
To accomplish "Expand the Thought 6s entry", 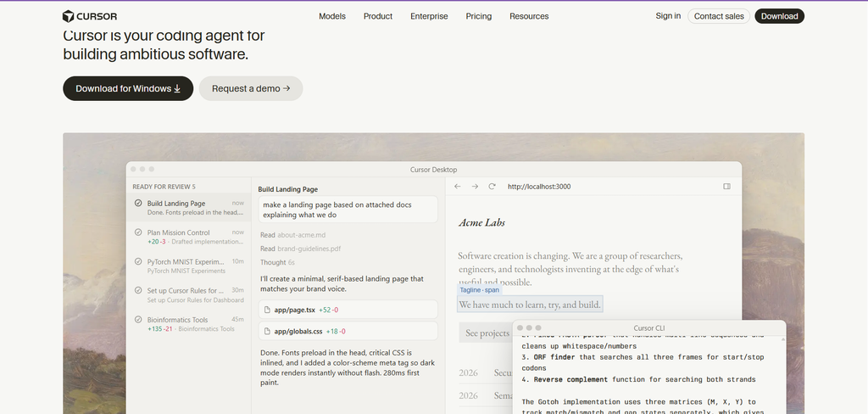I will tap(277, 263).
